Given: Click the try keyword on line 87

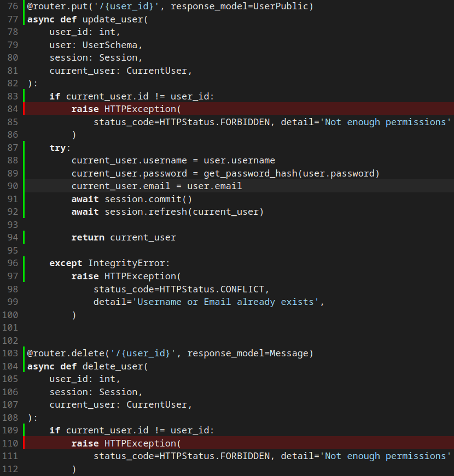Looking at the screenshot, I should click(58, 148).
